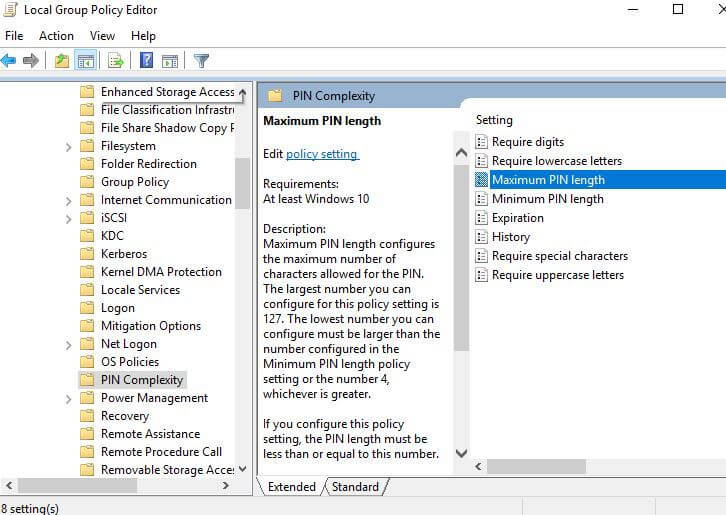Select the Minimum PIN length setting
Screen dimensions: 726x515
pyautogui.click(x=547, y=199)
